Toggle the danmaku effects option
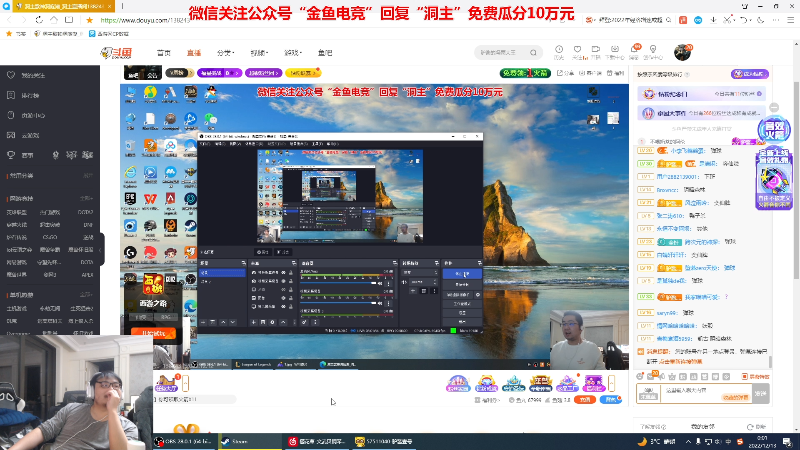This screenshot has width=800, height=450. [756, 377]
